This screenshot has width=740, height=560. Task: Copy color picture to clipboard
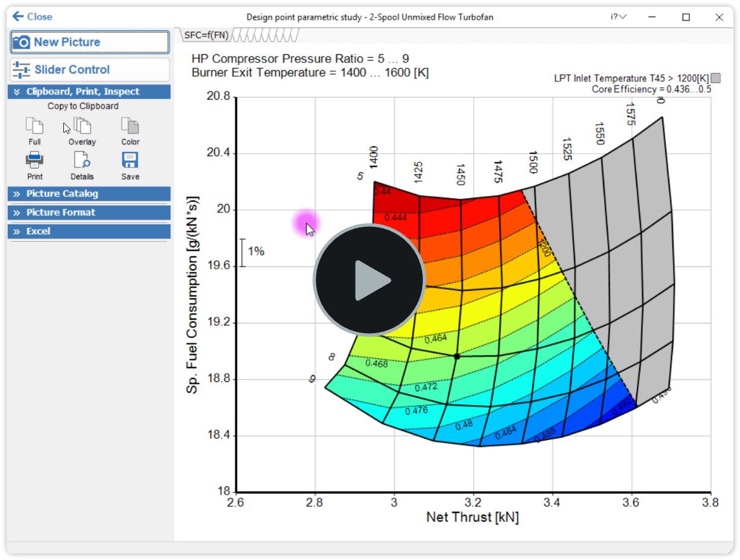tap(130, 131)
